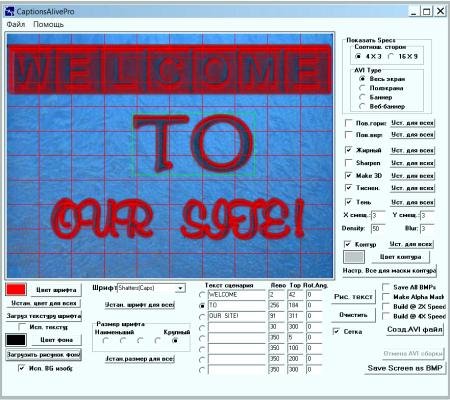Screen dimensions: 450x400
Task: Click the gray outline color swatch
Action: pos(354,257)
